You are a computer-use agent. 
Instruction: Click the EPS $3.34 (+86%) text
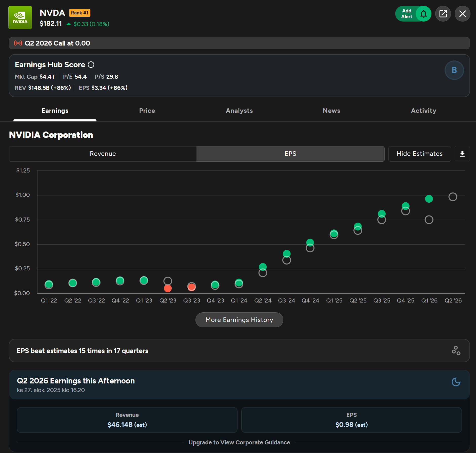[x=103, y=88]
